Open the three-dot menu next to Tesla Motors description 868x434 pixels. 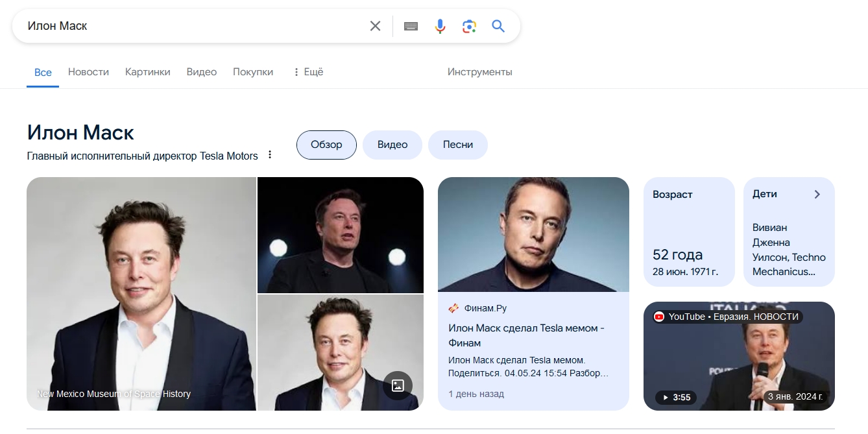[x=270, y=154]
